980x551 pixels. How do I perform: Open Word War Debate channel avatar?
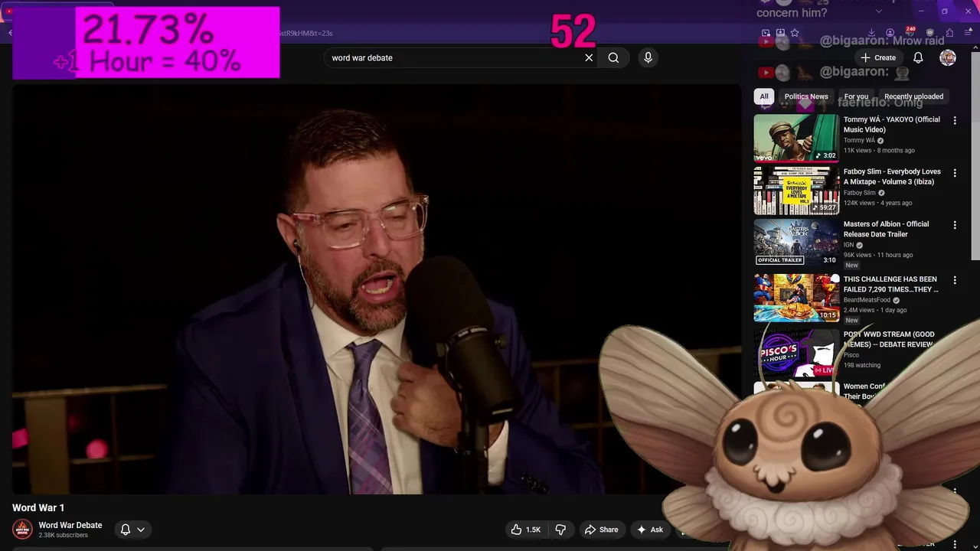(22, 529)
